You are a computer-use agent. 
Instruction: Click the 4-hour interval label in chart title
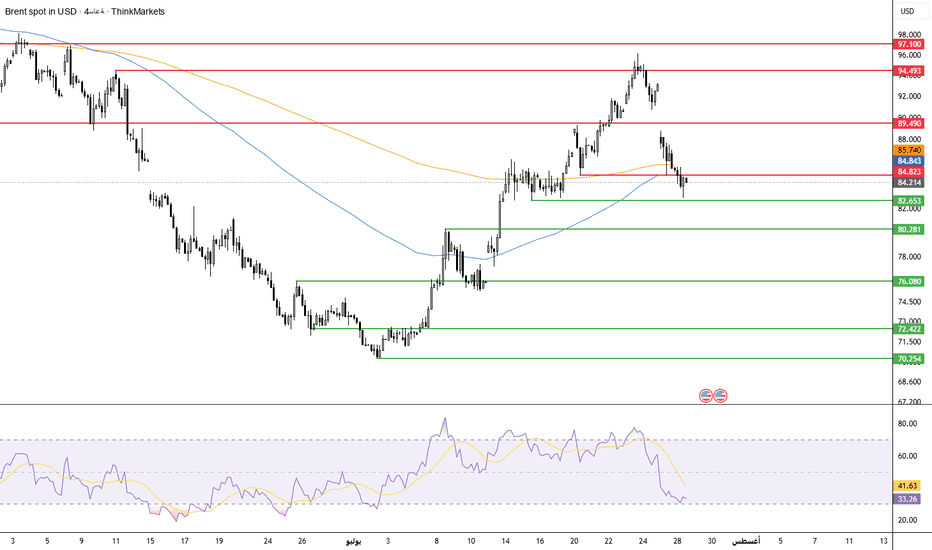click(95, 11)
